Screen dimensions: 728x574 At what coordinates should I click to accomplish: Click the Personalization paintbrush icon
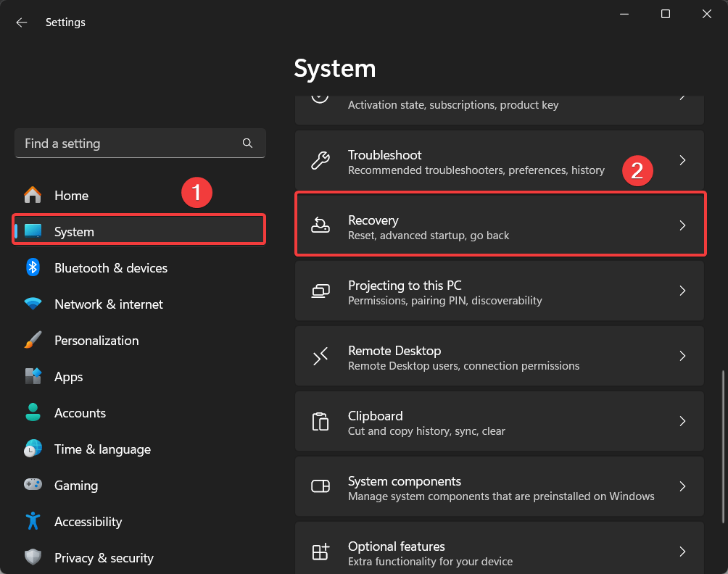pyautogui.click(x=33, y=340)
